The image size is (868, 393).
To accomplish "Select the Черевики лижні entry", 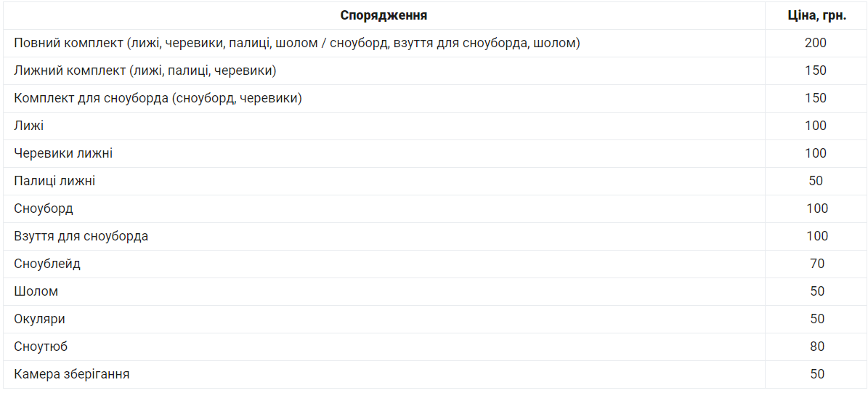I will [63, 153].
